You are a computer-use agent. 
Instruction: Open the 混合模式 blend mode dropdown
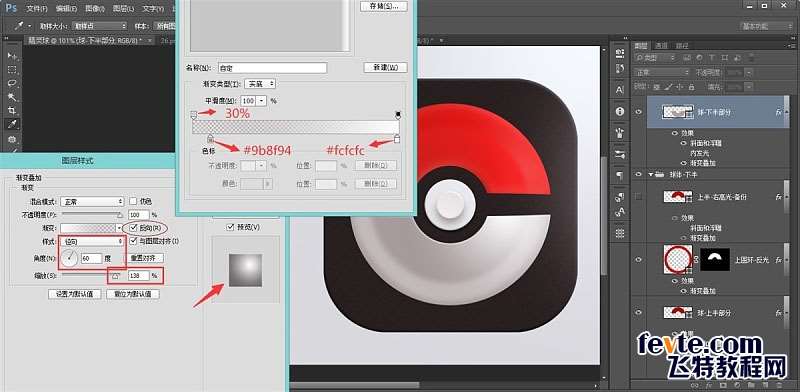click(92, 202)
